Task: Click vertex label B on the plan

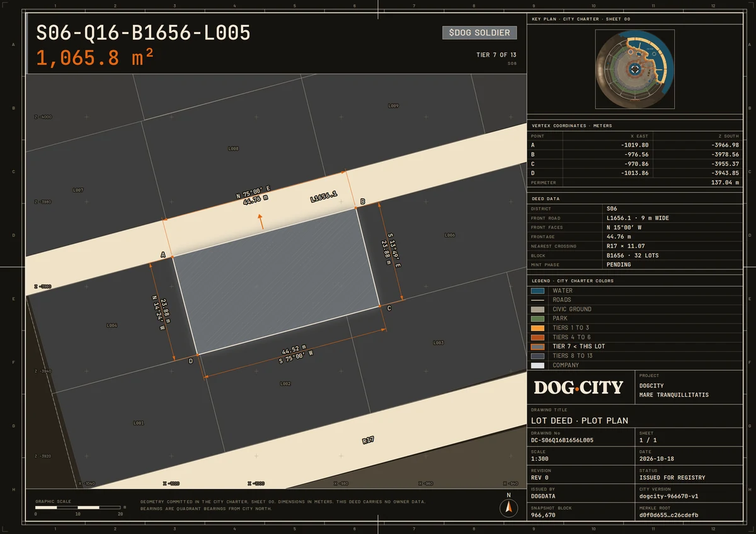Action: pos(362,202)
